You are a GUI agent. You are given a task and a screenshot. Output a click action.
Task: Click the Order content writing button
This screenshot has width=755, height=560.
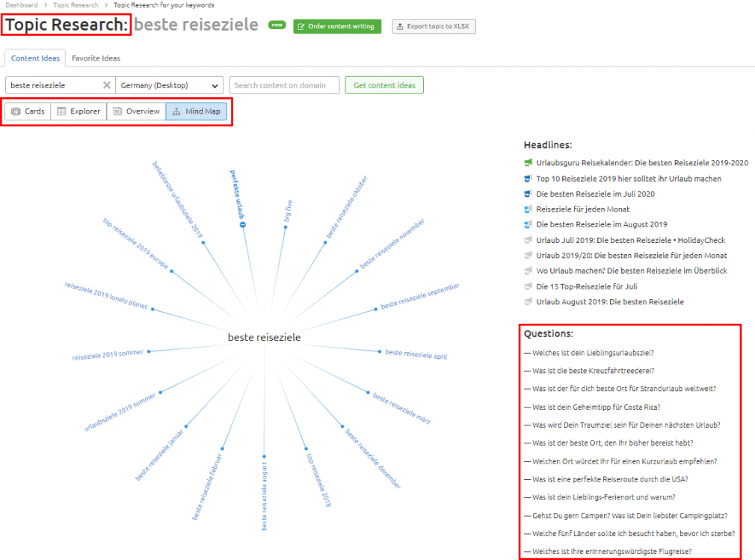point(337,26)
